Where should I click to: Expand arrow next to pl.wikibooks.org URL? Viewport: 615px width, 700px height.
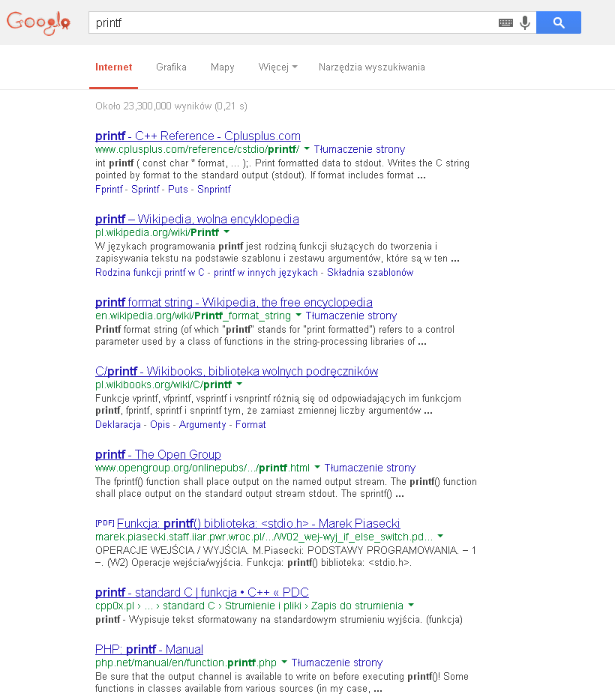click(x=239, y=384)
